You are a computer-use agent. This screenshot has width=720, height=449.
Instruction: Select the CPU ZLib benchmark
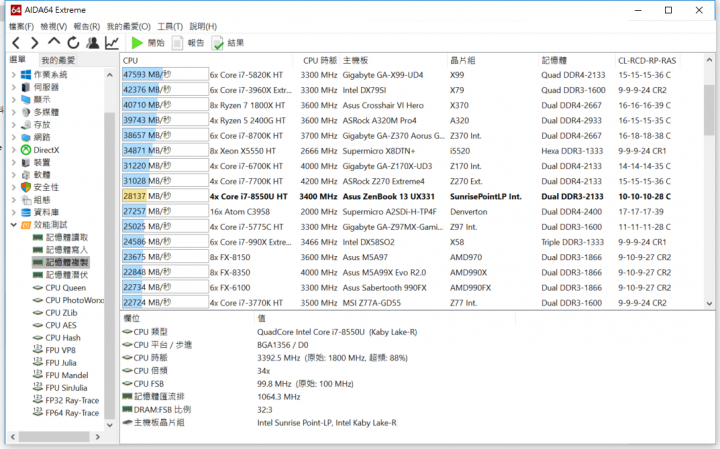(x=61, y=313)
